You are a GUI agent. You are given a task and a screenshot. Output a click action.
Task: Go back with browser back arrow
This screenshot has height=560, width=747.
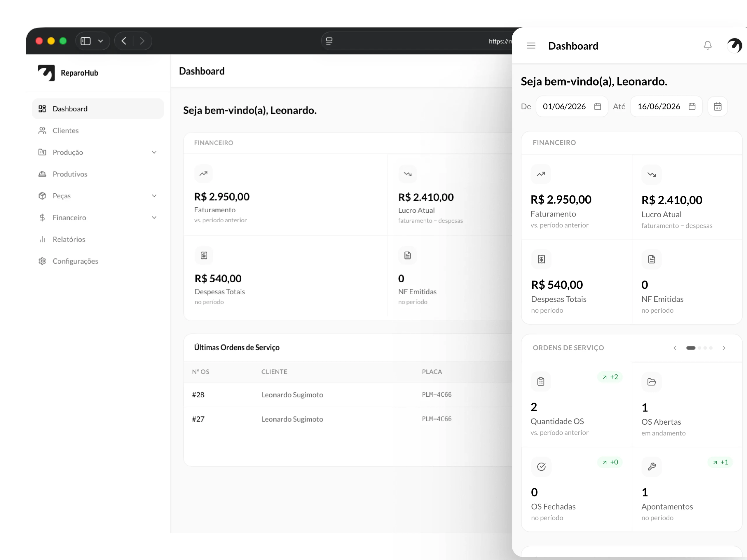pyautogui.click(x=124, y=41)
